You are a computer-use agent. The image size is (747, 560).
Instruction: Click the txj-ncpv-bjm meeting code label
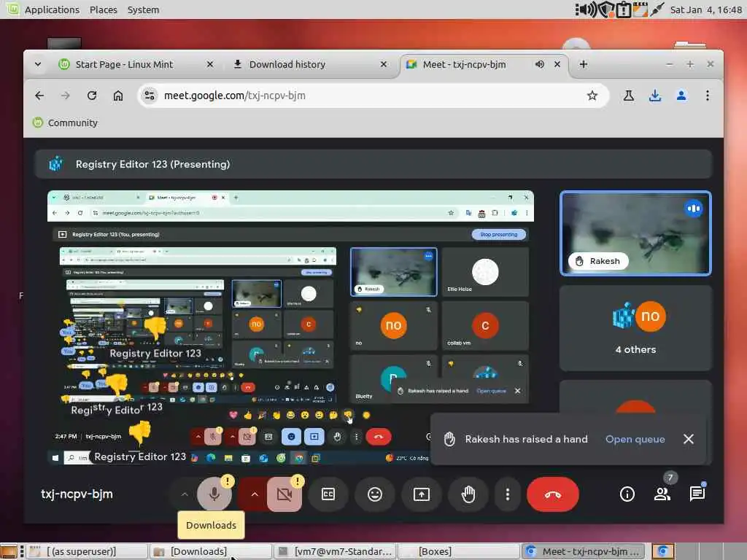coord(77,494)
